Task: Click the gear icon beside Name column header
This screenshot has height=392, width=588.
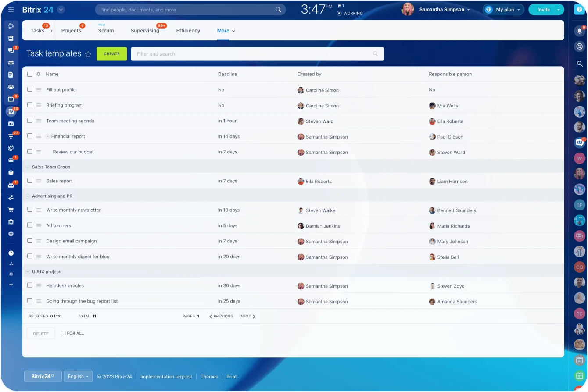Action: coord(38,74)
